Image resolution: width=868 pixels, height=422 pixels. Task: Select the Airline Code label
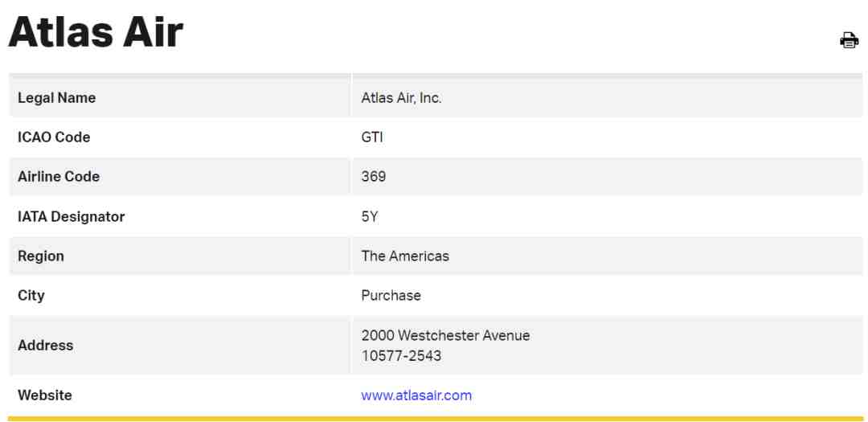point(59,177)
